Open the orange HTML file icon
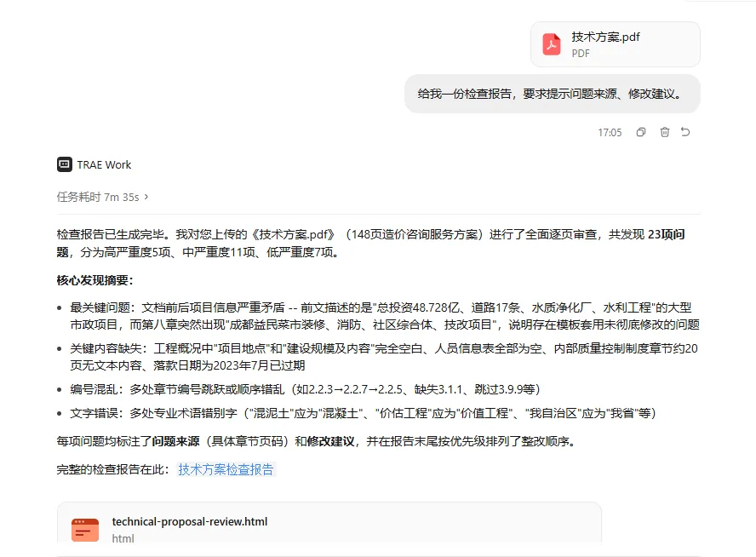 tap(85, 530)
